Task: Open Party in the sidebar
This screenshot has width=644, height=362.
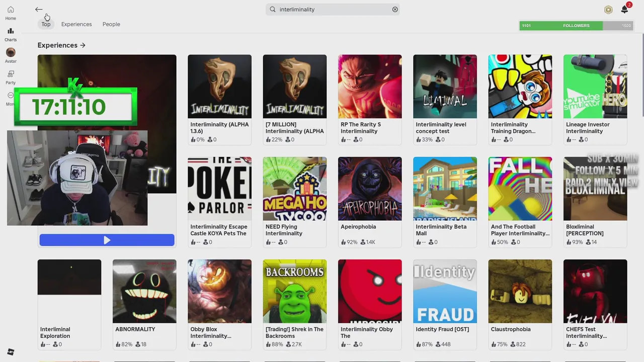Action: click(x=11, y=77)
